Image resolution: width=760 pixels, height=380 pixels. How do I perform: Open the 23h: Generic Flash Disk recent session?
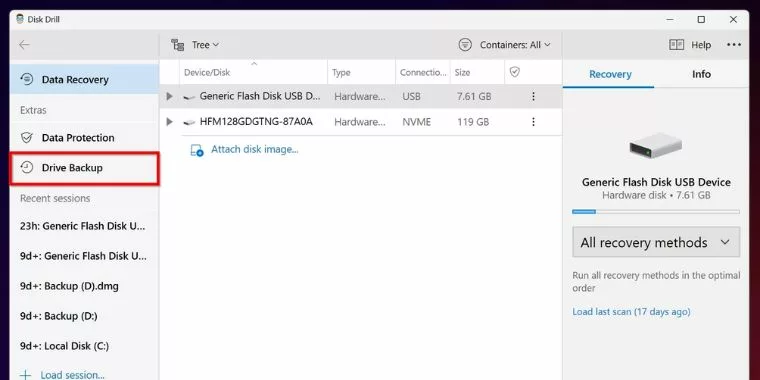click(83, 226)
